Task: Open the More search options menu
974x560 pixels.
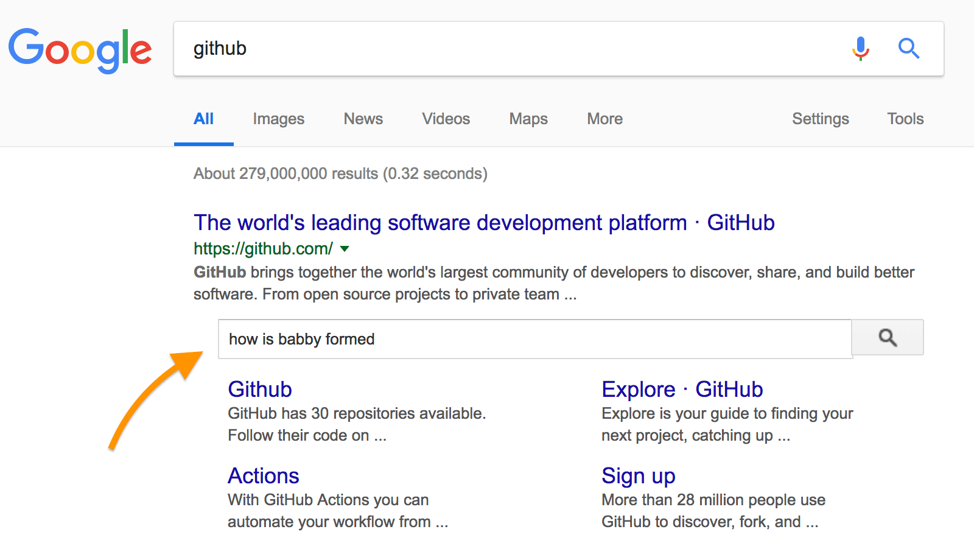Action: pyautogui.click(x=604, y=119)
